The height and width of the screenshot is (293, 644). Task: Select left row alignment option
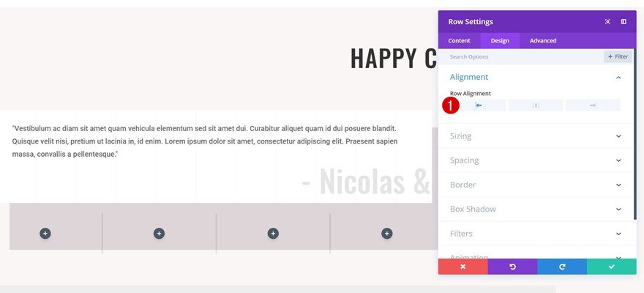click(479, 105)
